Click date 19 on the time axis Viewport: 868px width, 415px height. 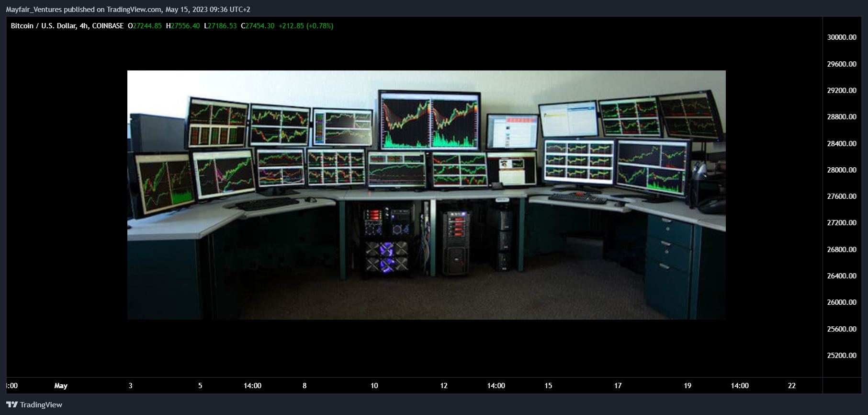[688, 386]
